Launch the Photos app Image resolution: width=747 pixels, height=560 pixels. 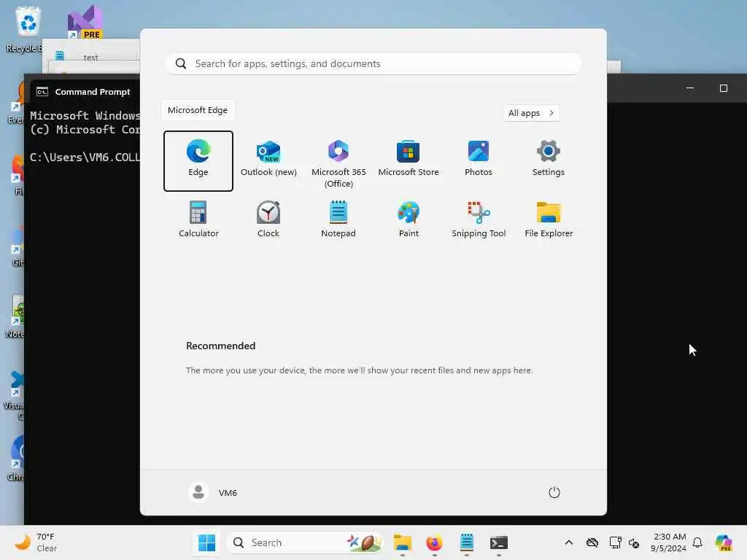(x=479, y=161)
